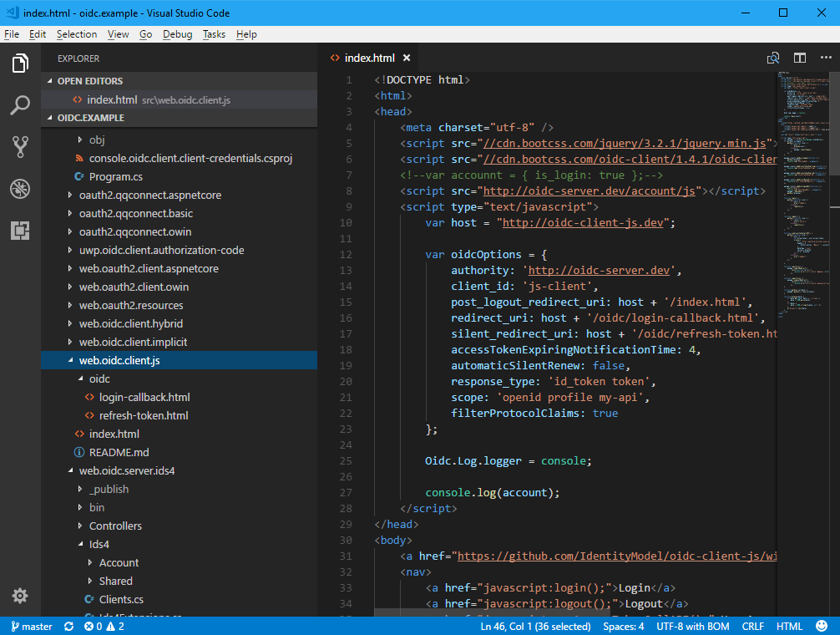Close the index.html editor tab
The width and height of the screenshot is (840, 635).
[x=407, y=58]
